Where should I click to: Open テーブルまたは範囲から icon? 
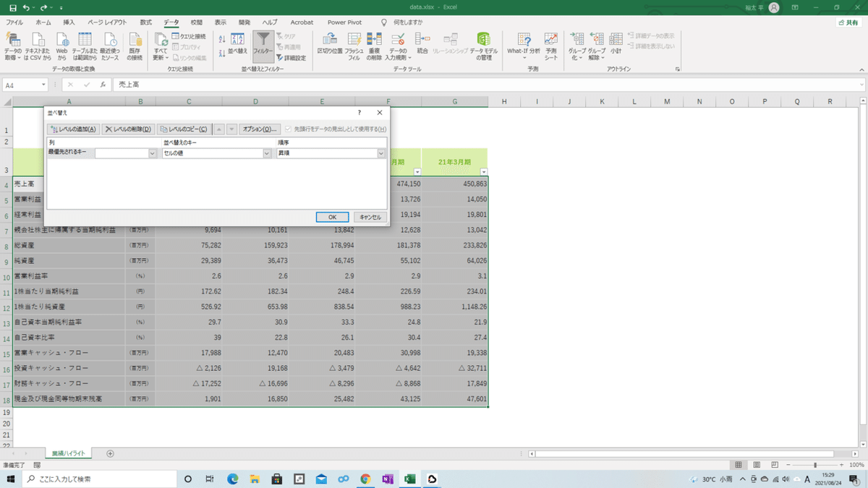point(85,46)
